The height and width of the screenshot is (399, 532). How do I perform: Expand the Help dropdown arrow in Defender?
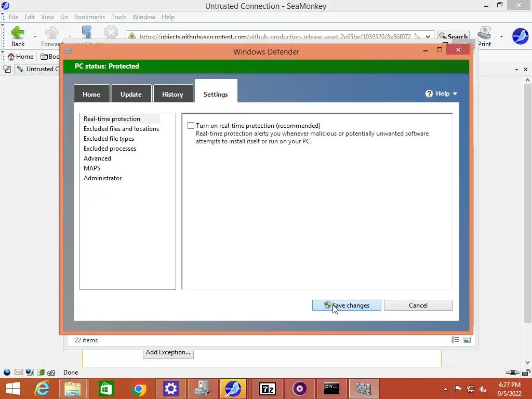pos(455,94)
